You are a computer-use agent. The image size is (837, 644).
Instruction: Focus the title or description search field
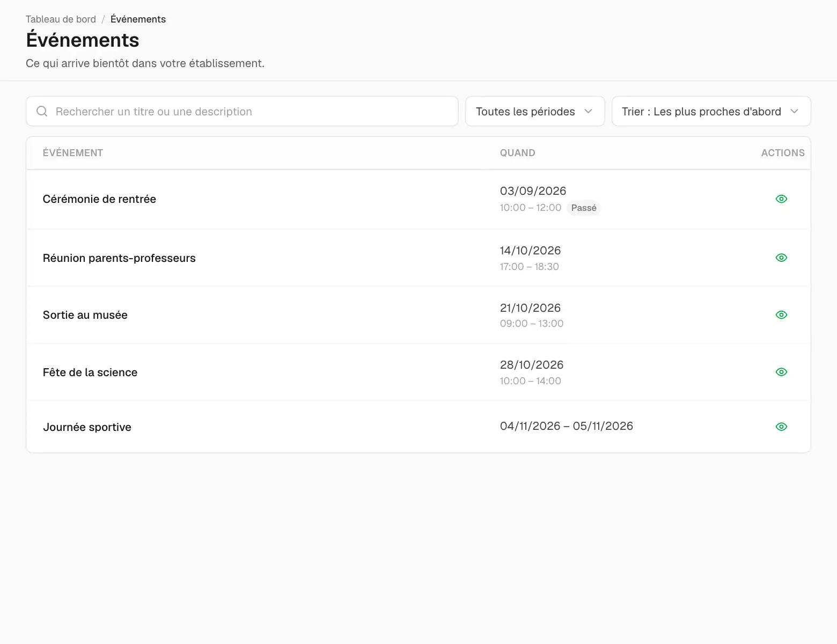(242, 112)
